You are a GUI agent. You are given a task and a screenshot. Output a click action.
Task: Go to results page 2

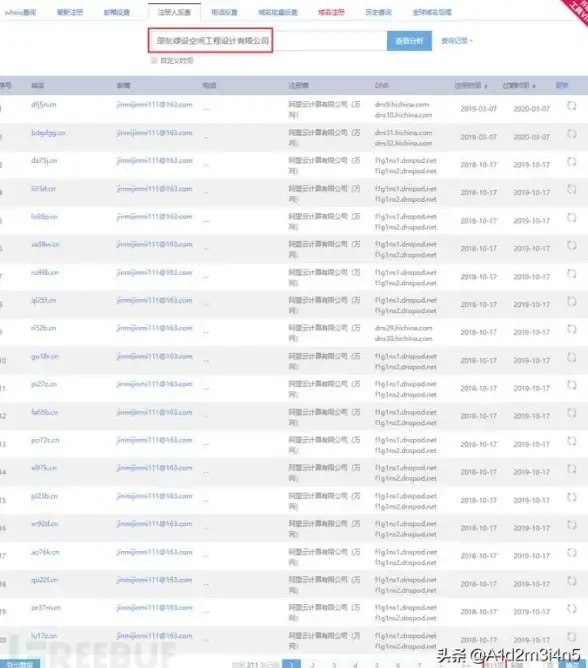point(313,665)
